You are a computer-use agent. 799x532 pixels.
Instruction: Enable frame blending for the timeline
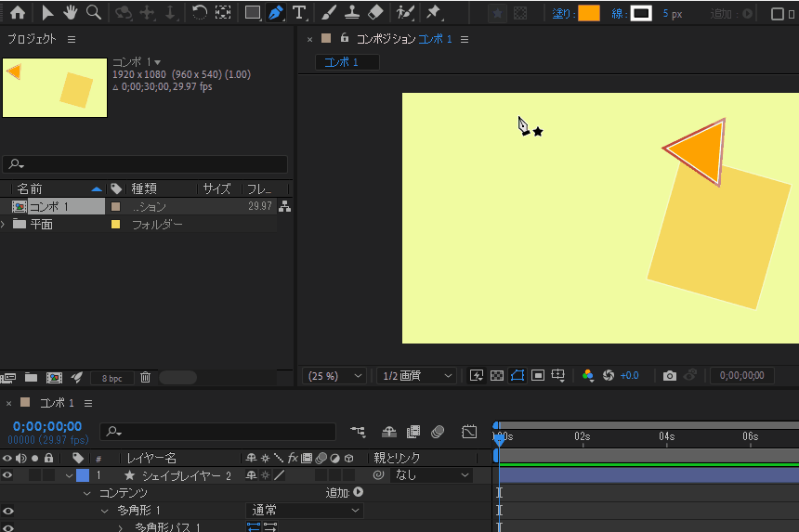[413, 432]
